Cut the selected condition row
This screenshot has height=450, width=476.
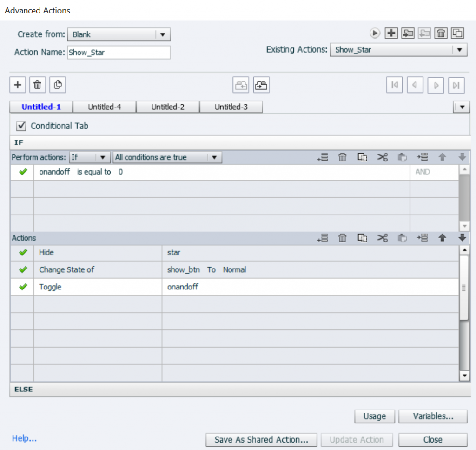pyautogui.click(x=382, y=157)
